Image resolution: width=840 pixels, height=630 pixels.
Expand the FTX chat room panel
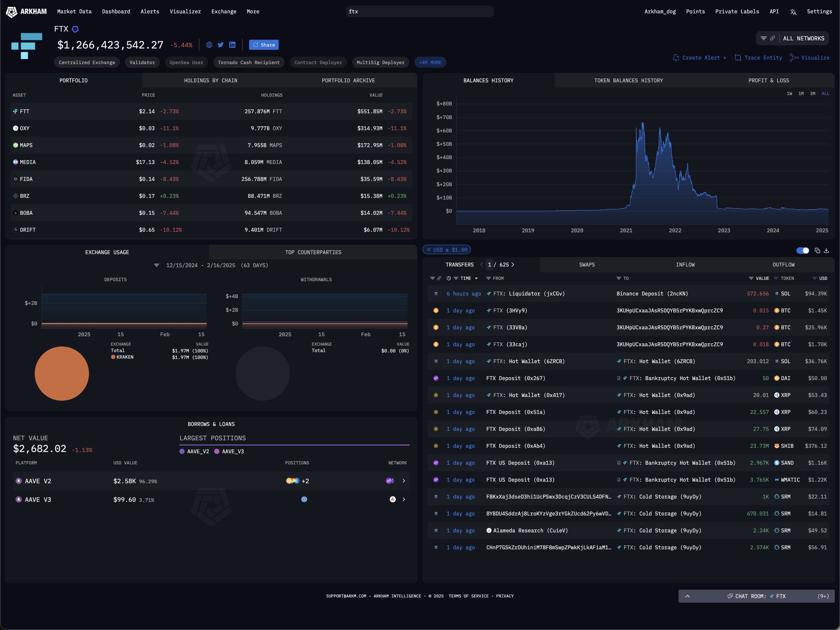[687, 596]
